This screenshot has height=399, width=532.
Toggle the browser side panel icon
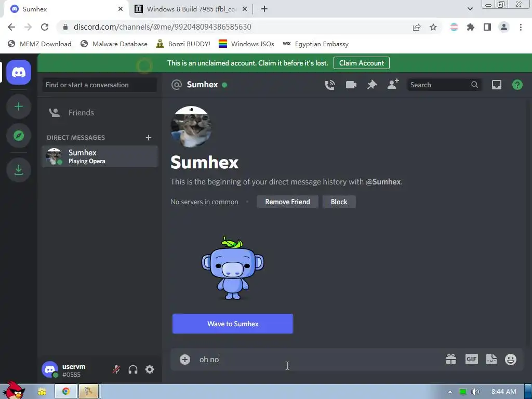(487, 27)
